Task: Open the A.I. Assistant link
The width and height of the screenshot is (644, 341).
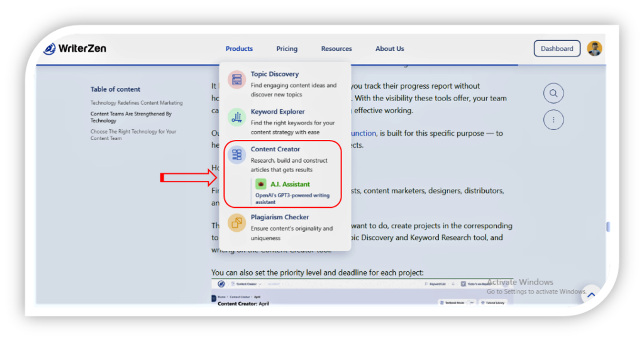Action: coord(290,184)
